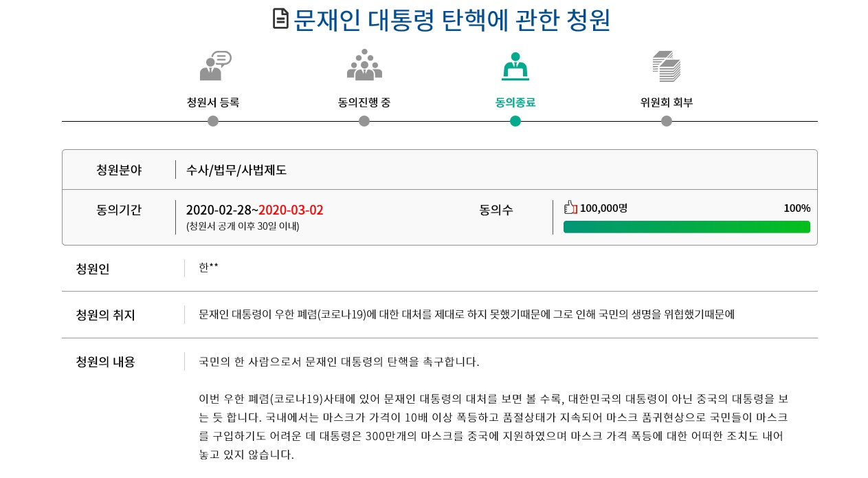Screen dimensions: 868x478
Task: Click the category value 수사/법무/사법제도
Action: 236,170
